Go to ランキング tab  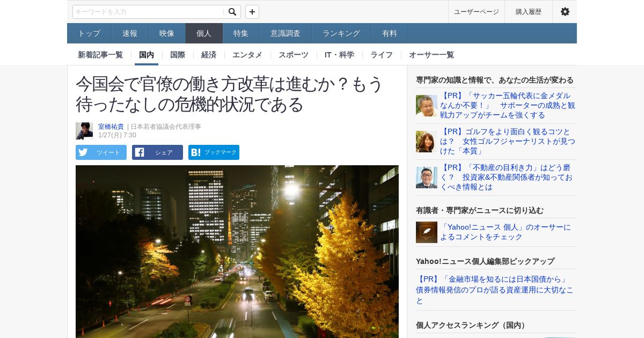click(x=341, y=33)
